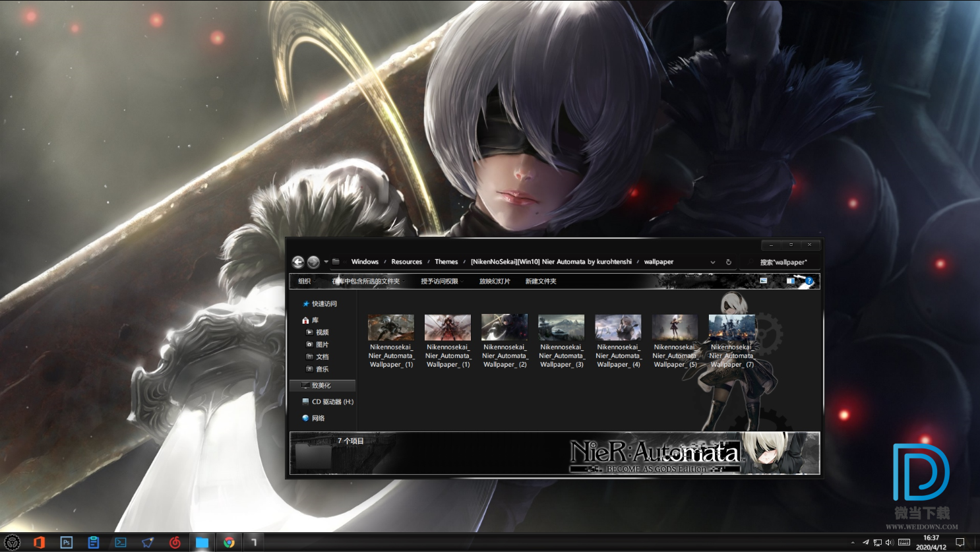
Task: Open the Start menu gear emblem icon
Action: 13,542
